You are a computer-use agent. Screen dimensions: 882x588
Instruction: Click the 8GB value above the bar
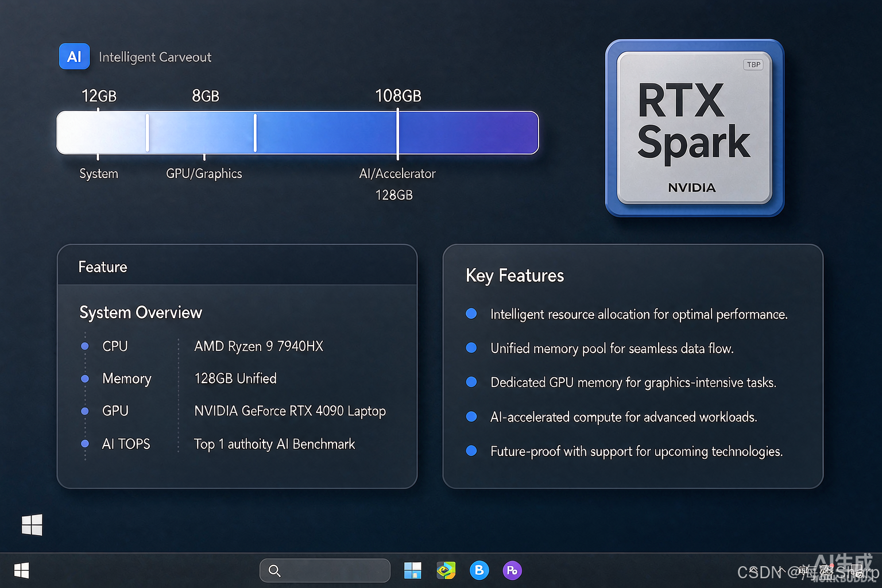tap(206, 96)
